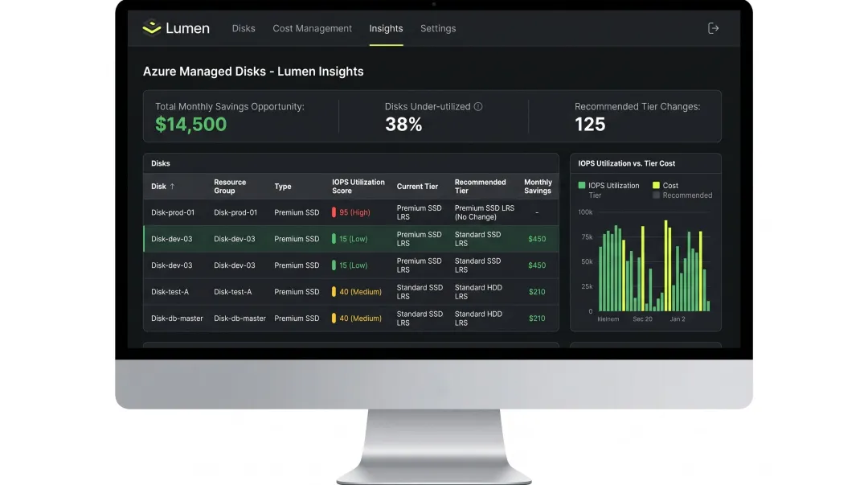Click 'Recommended Tier Changes:' label

tap(637, 106)
